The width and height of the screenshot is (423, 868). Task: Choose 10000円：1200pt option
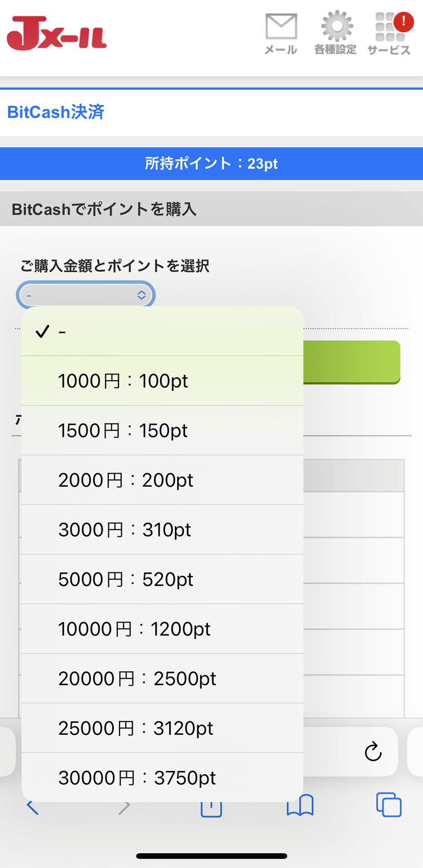pyautogui.click(x=162, y=629)
